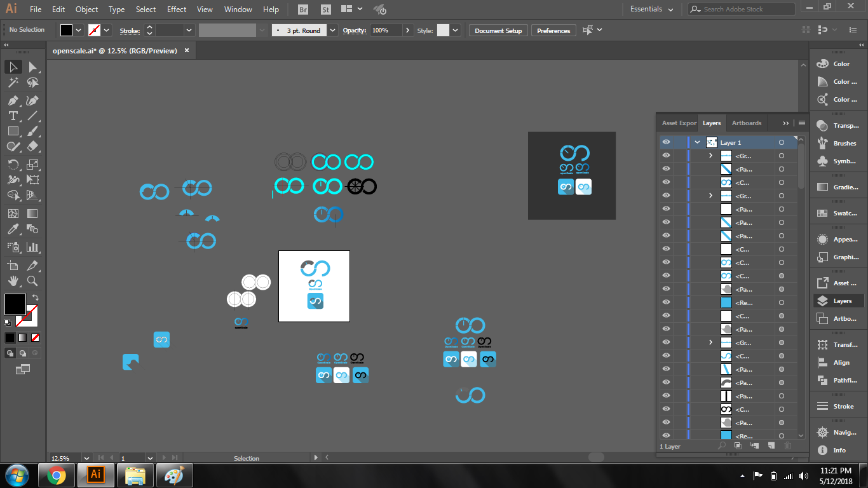Click the Preferences button
Viewport: 868px width, 488px height.
tap(553, 30)
